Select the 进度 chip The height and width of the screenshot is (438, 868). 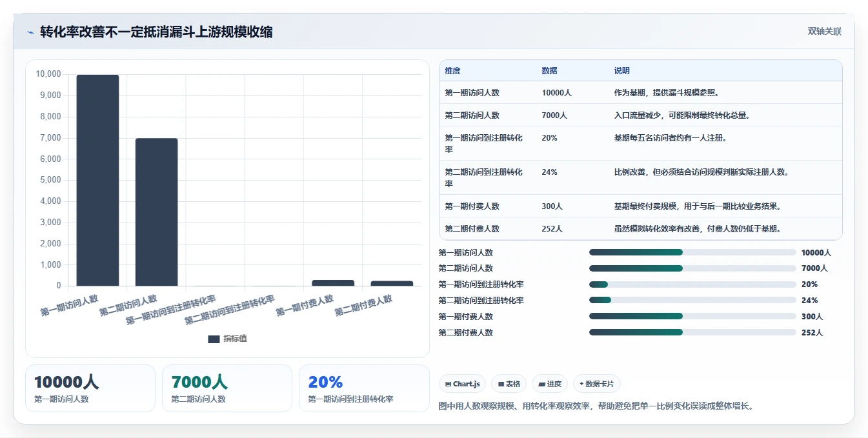(550, 384)
